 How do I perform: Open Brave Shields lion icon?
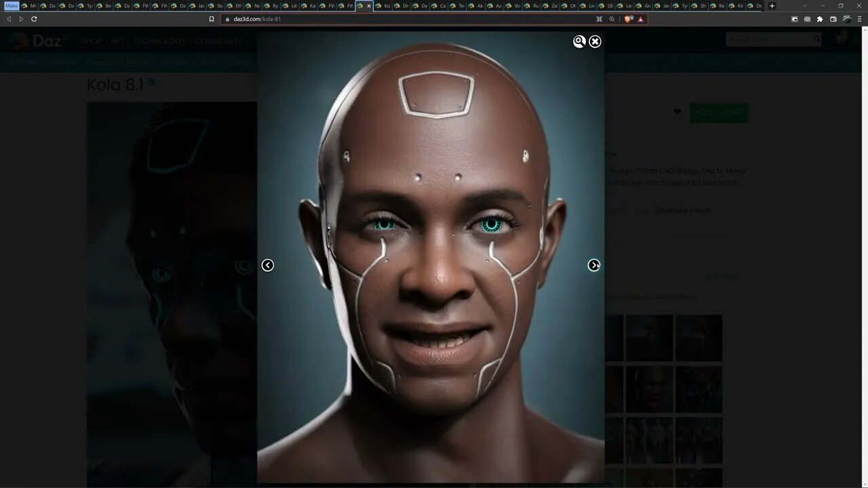628,19
